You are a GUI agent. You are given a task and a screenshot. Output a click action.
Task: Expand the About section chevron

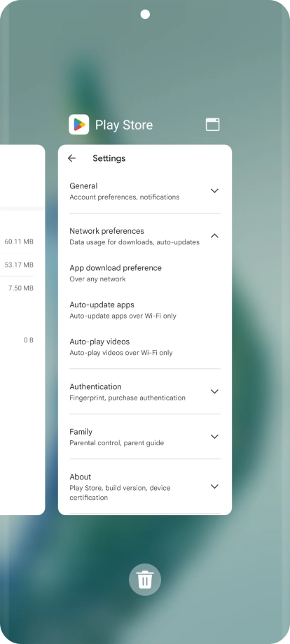pos(214,486)
